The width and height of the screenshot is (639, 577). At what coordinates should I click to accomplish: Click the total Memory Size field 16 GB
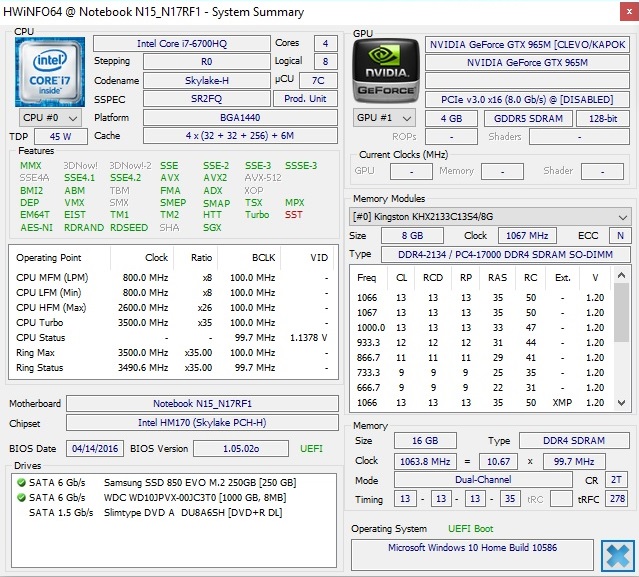[425, 440]
